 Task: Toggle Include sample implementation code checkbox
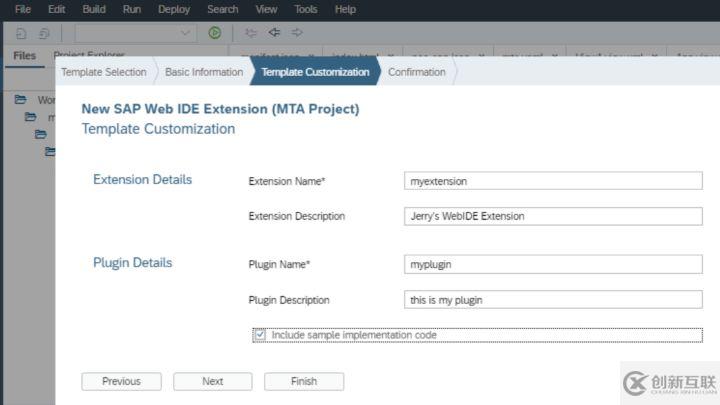click(x=260, y=335)
